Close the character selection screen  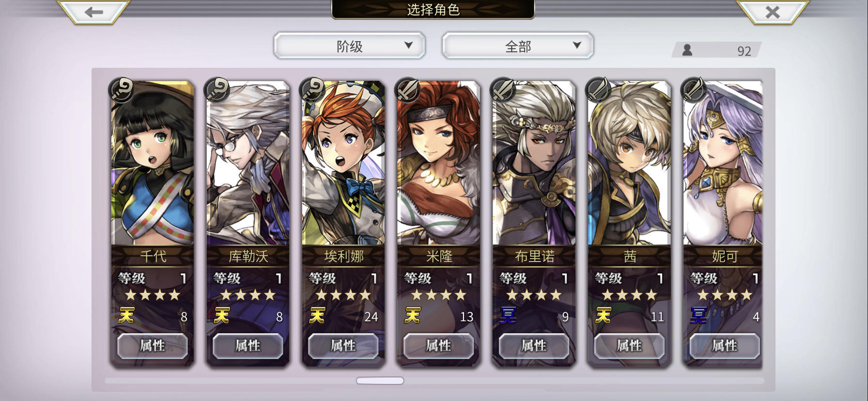click(773, 12)
